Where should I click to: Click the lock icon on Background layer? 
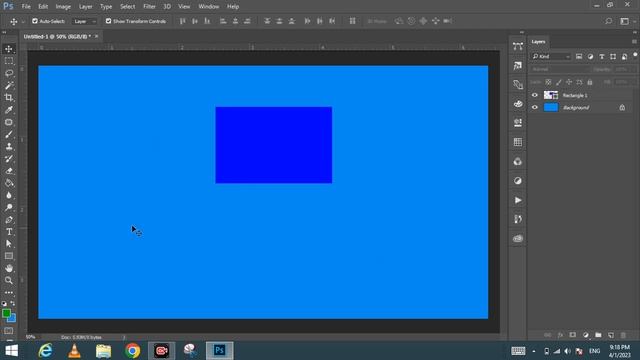[x=622, y=108]
